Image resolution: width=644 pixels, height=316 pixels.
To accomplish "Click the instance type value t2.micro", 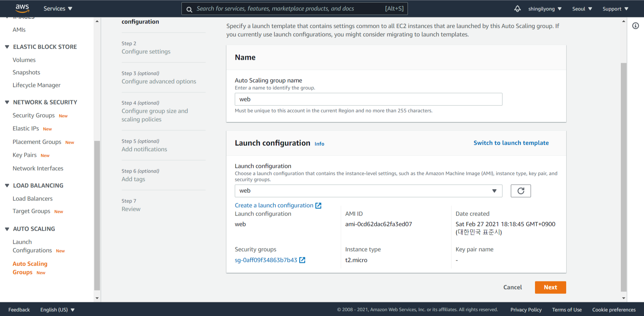I will 356,260.
